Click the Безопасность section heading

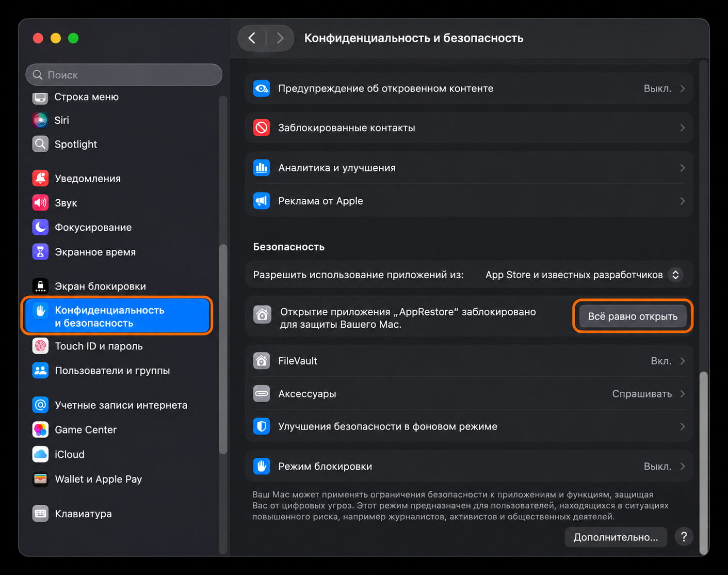tap(289, 247)
